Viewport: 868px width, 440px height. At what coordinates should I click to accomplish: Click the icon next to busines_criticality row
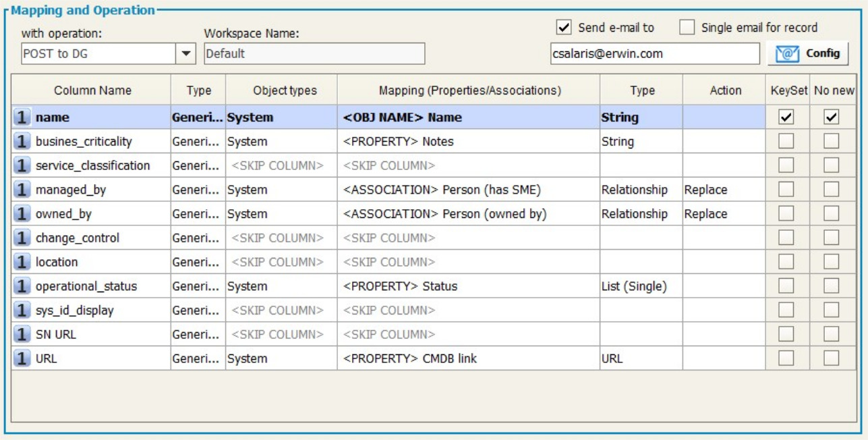[x=22, y=142]
